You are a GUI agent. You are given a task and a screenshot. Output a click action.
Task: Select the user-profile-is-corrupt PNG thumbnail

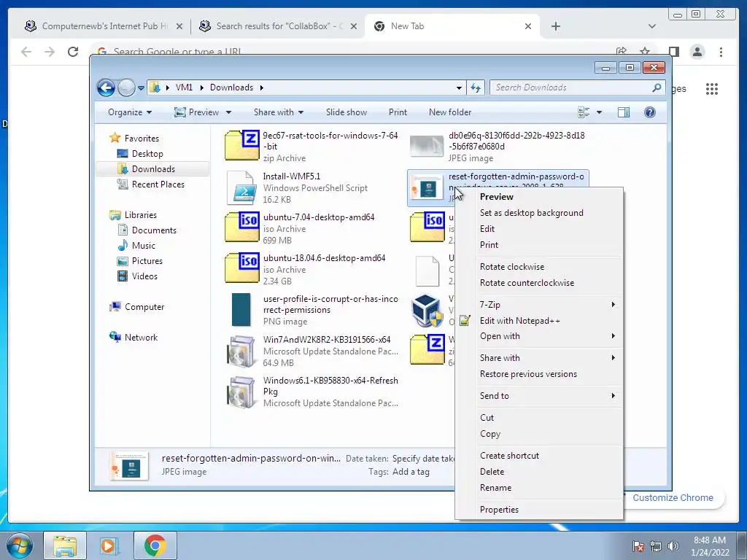click(x=241, y=310)
